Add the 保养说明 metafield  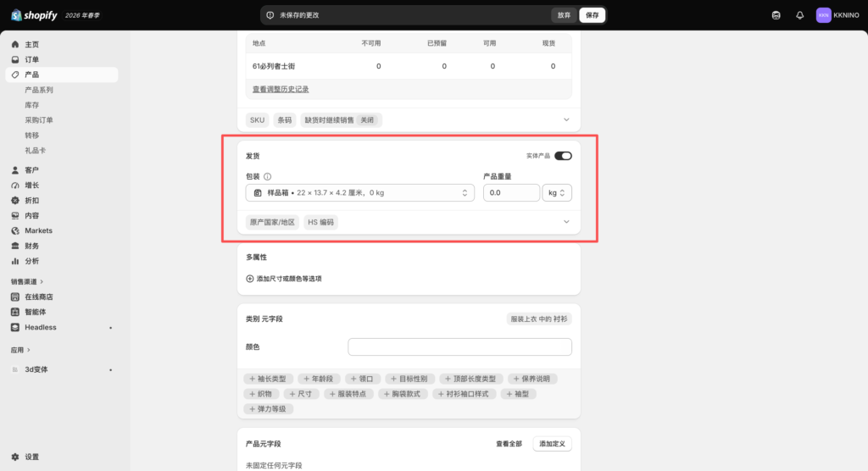(x=532, y=379)
